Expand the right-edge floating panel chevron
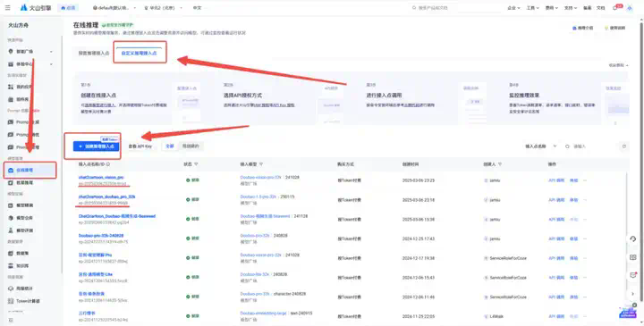Image resolution: width=644 pixels, height=326 pixels. [x=633, y=294]
